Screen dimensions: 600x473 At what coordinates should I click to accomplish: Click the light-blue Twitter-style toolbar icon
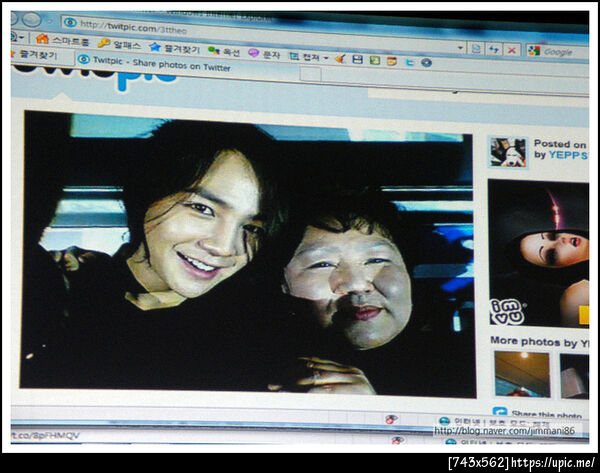[409, 62]
